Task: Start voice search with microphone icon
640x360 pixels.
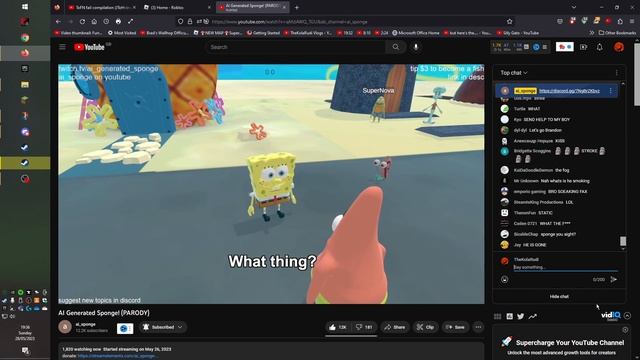Action: 416,47
